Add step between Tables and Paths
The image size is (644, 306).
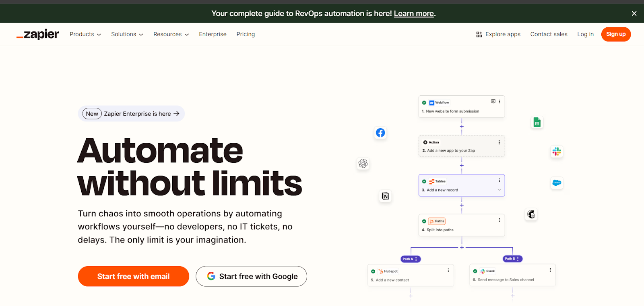(x=462, y=205)
